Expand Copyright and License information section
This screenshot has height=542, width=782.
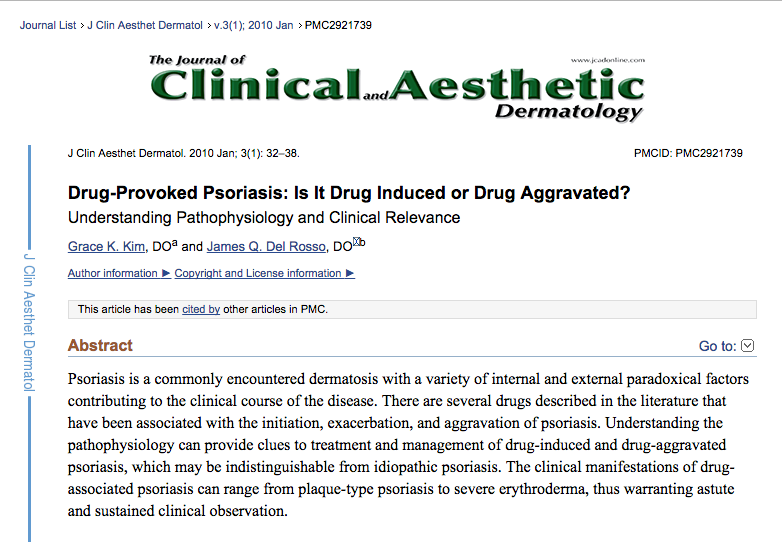[x=264, y=273]
